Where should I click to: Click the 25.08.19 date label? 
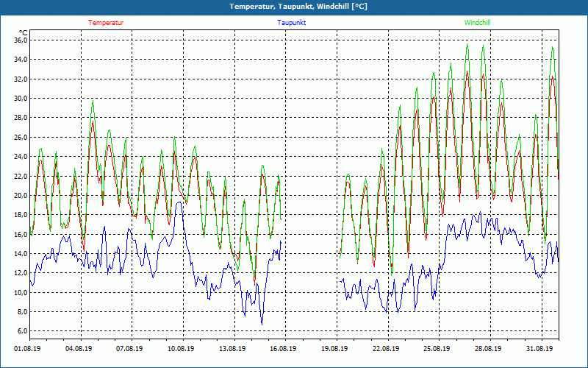point(437,349)
